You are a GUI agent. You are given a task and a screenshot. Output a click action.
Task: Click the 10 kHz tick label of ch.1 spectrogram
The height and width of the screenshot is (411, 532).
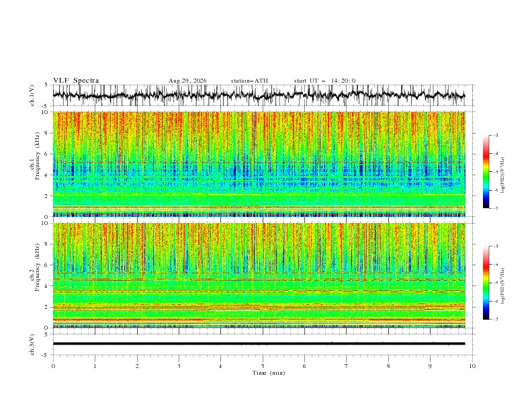pyautogui.click(x=46, y=112)
